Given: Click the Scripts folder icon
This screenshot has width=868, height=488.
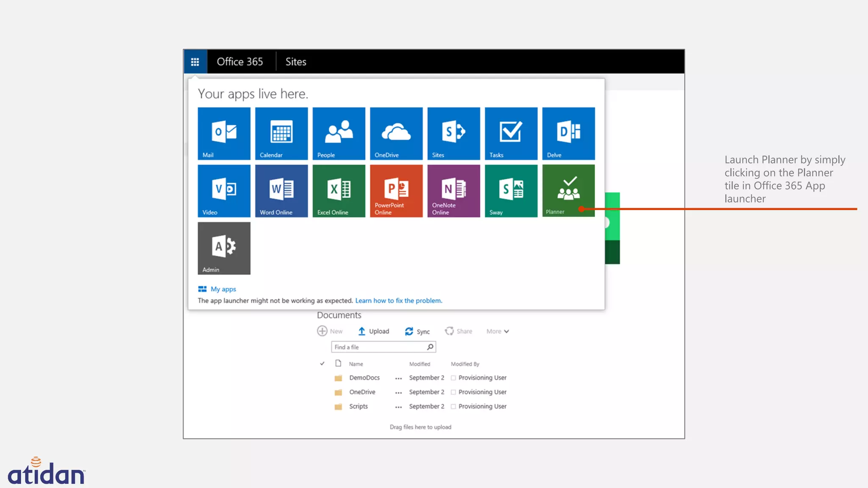Looking at the screenshot, I should pos(338,407).
